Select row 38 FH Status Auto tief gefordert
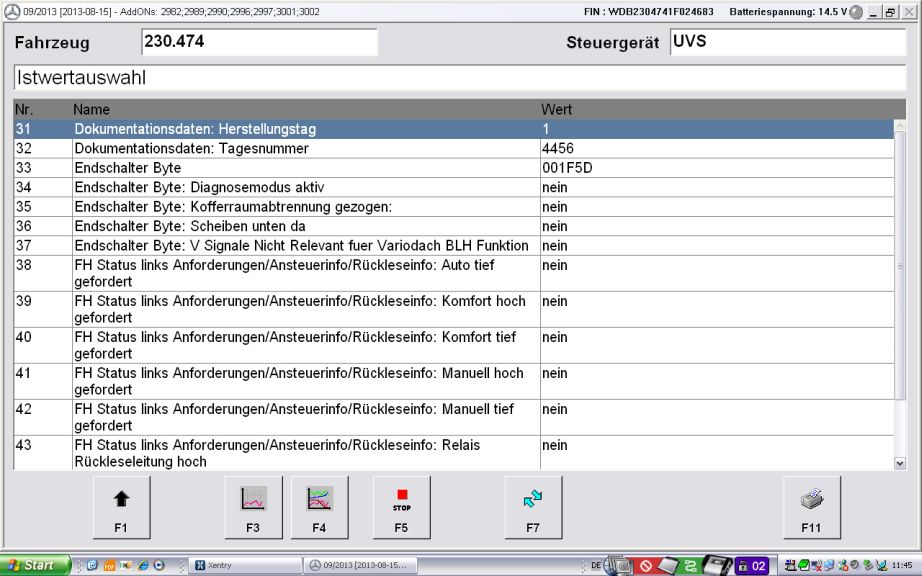Screen dimensions: 922x576 [453, 273]
